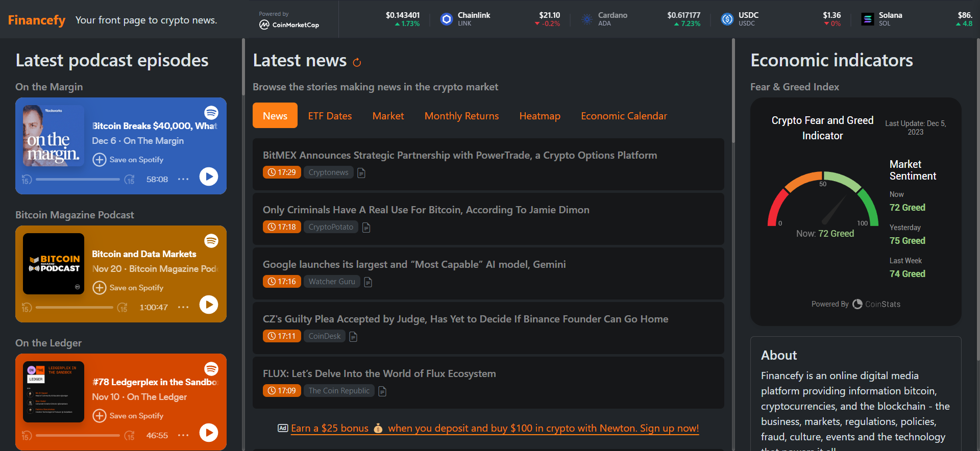Click the 17:29 time badge
This screenshot has width=980, height=451.
pyautogui.click(x=282, y=172)
